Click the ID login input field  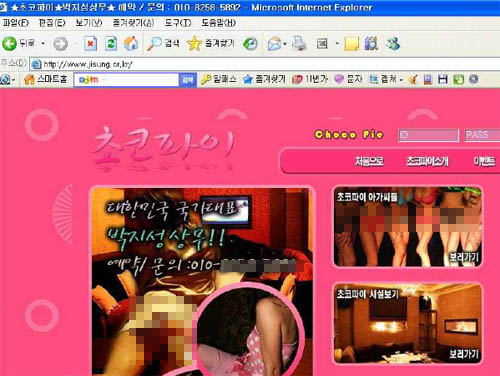click(428, 135)
